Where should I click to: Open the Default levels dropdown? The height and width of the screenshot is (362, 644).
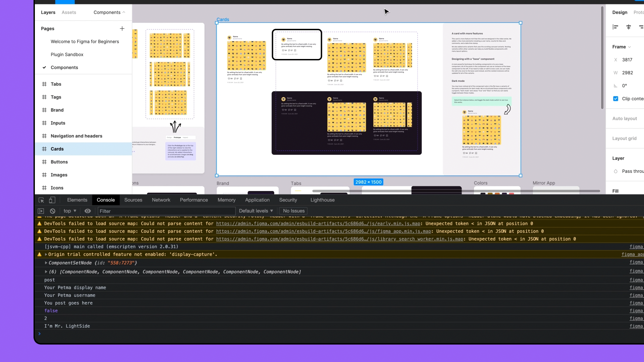coord(256,211)
